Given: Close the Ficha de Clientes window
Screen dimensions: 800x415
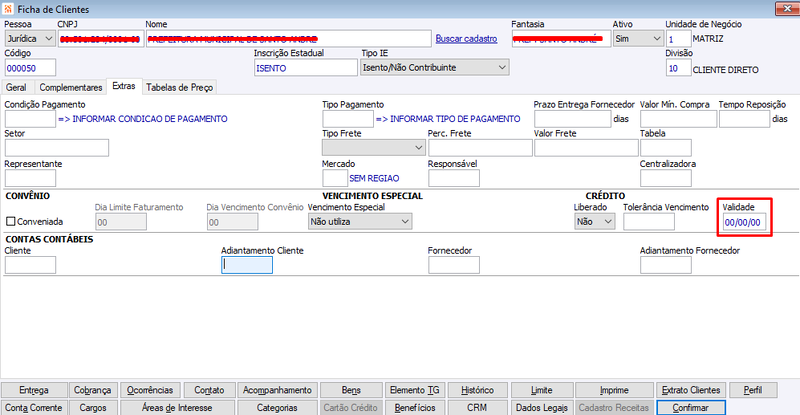Looking at the screenshot, I should click(786, 8).
